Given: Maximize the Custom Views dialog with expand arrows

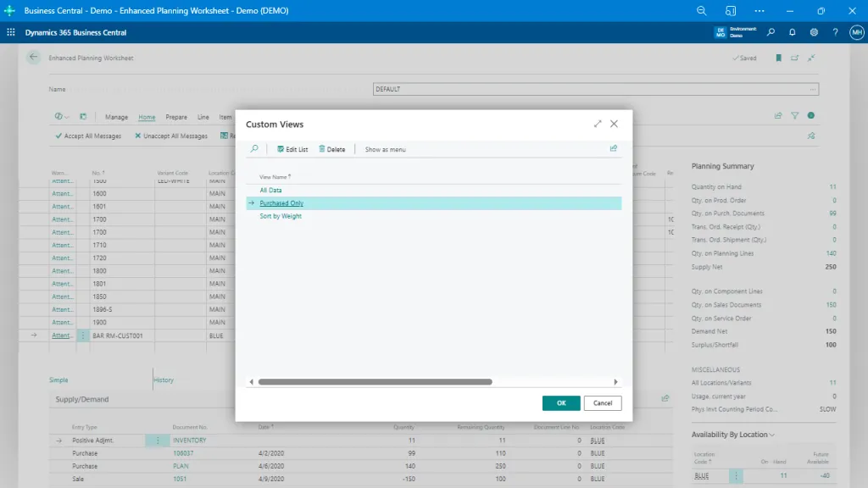Looking at the screenshot, I should [x=597, y=124].
